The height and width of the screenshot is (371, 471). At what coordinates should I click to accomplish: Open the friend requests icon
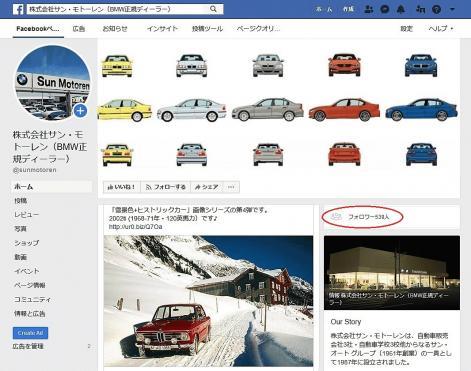coord(369,9)
